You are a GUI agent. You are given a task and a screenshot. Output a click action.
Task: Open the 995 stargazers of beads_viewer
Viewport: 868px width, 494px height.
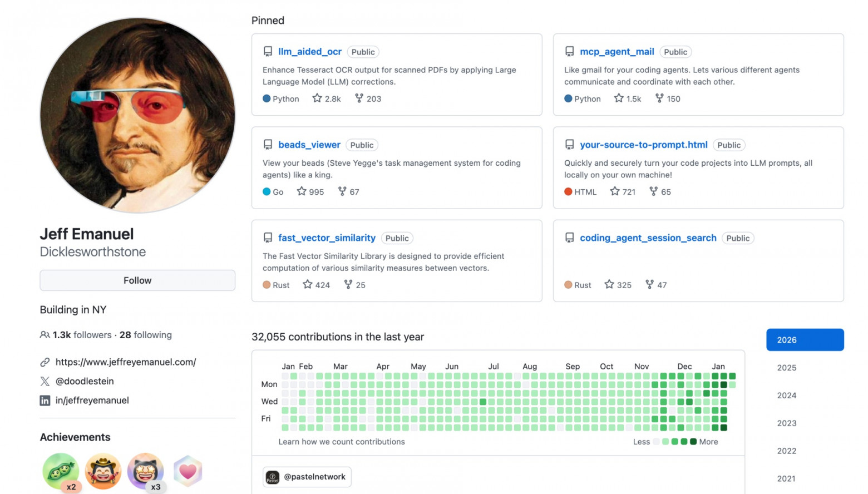tap(310, 192)
